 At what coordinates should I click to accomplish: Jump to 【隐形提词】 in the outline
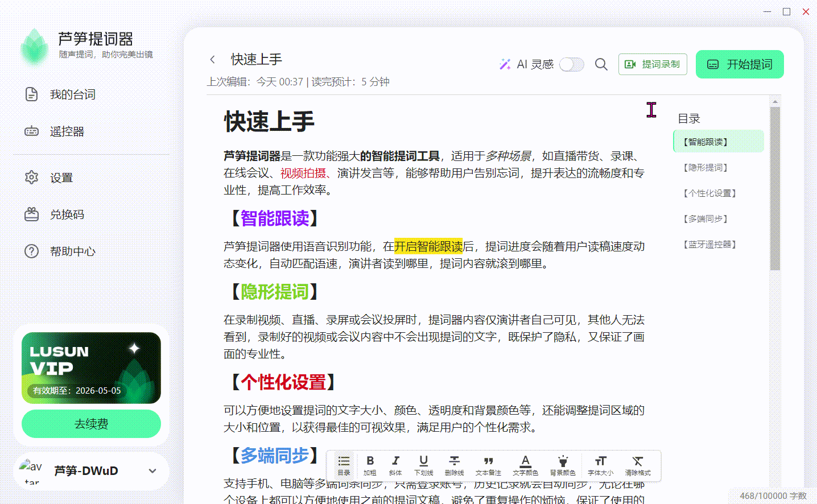click(705, 168)
